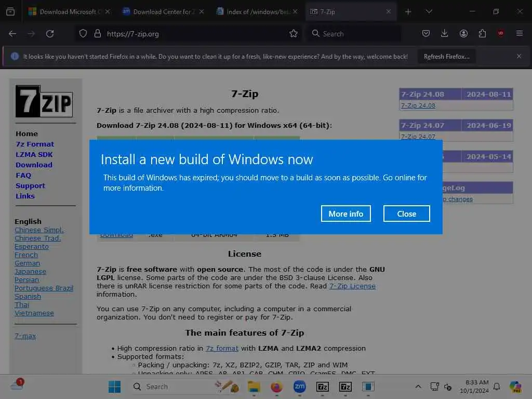Open the Firefox hamburger application menu

coord(520,33)
